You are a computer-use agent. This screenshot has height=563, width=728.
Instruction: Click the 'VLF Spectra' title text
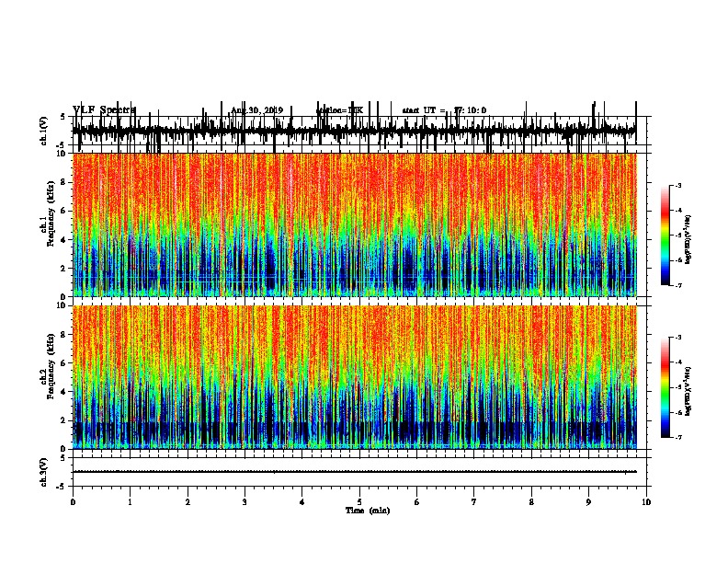(x=104, y=109)
